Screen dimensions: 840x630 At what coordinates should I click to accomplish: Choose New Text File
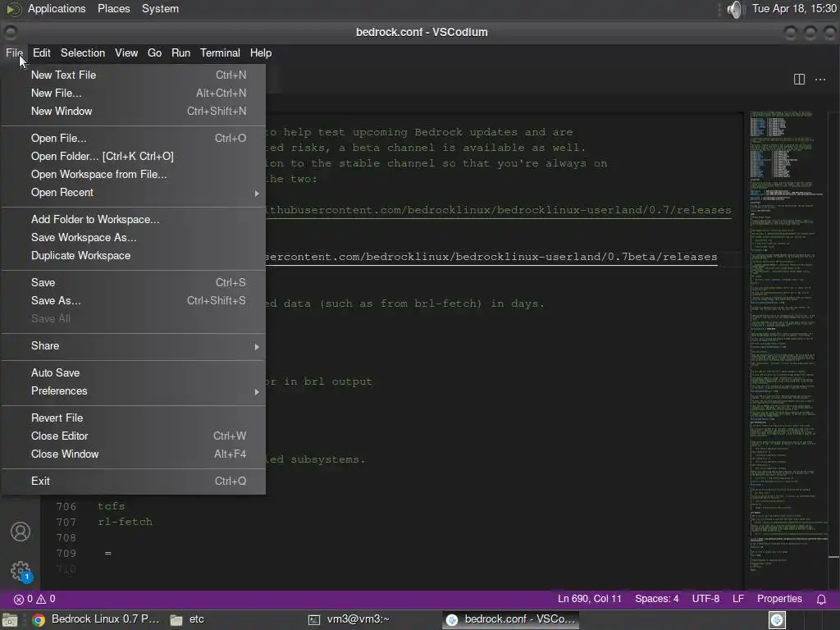click(x=134, y=75)
